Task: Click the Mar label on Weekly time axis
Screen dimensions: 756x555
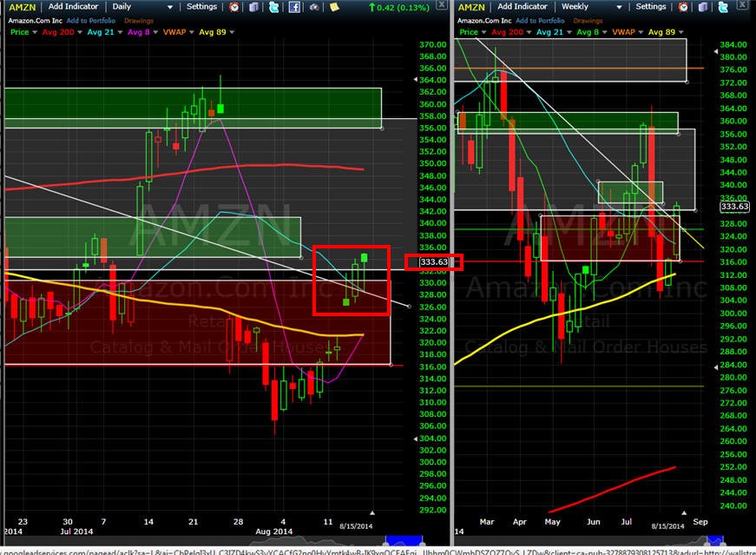Action: point(487,522)
